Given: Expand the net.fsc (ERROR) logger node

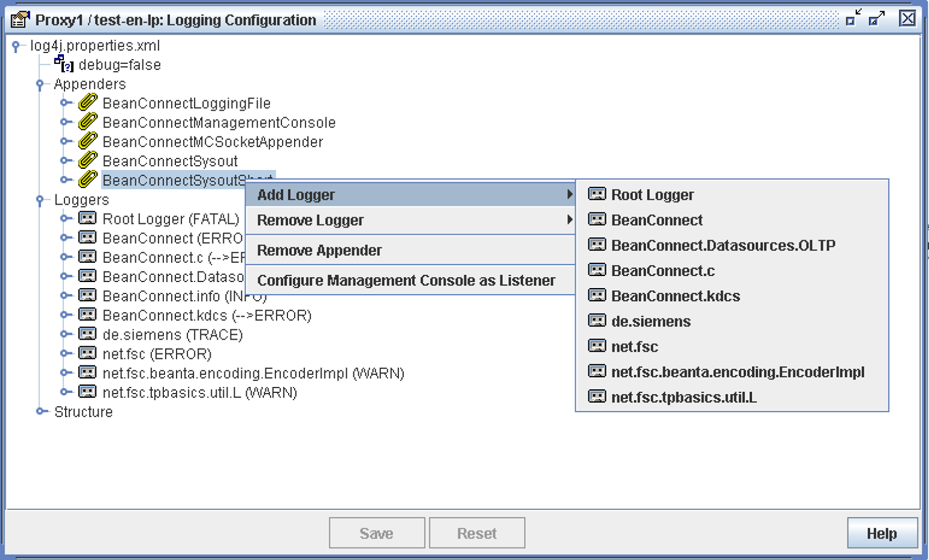Looking at the screenshot, I should point(66,354).
